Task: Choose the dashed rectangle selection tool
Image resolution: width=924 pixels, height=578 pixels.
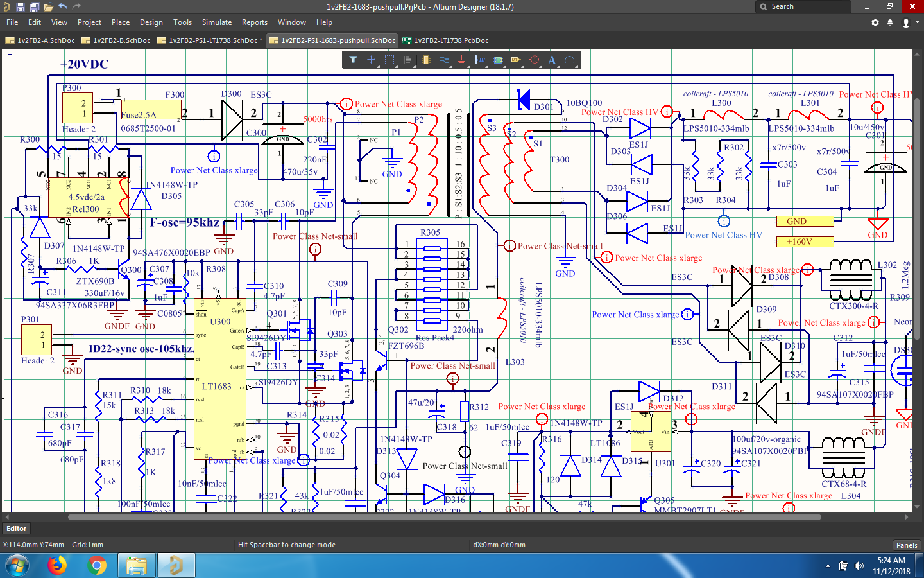Action: click(x=389, y=60)
